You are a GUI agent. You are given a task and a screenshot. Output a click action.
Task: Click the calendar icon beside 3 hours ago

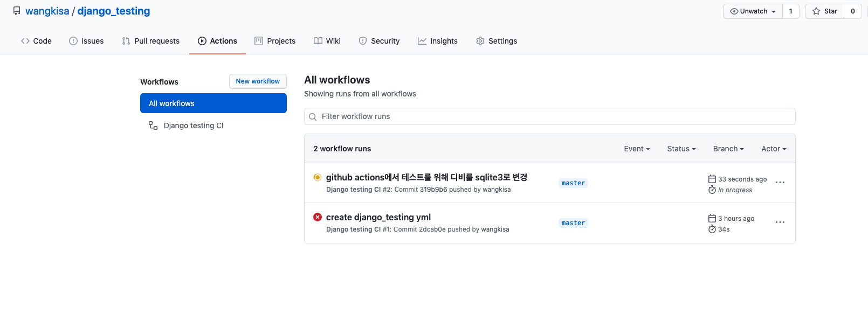712,218
